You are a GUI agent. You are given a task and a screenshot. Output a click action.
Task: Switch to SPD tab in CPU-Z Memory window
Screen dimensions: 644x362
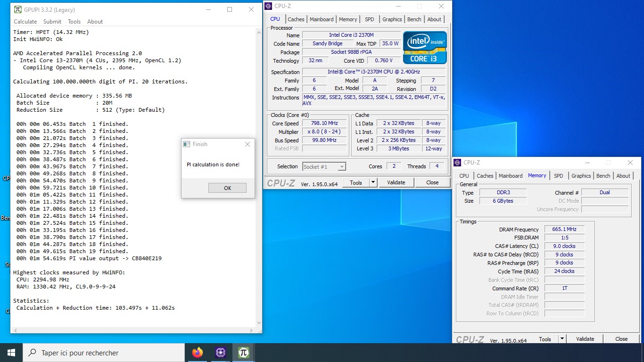tap(559, 176)
